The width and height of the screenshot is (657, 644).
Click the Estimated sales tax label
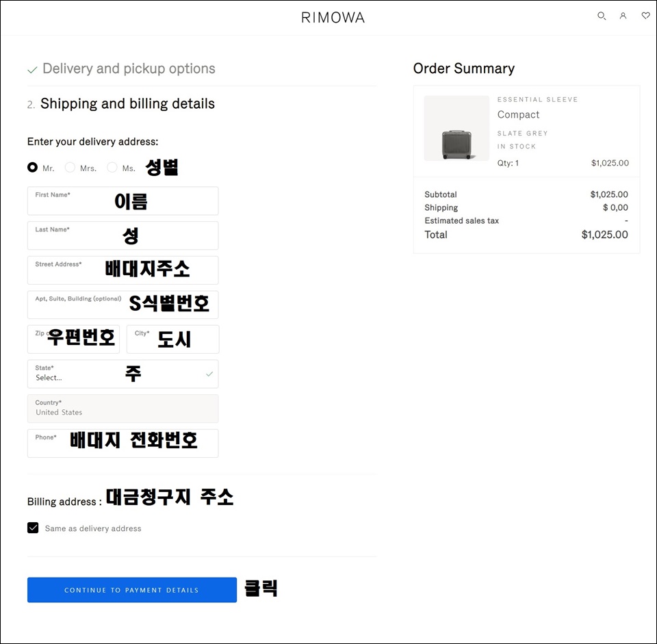[x=462, y=221]
